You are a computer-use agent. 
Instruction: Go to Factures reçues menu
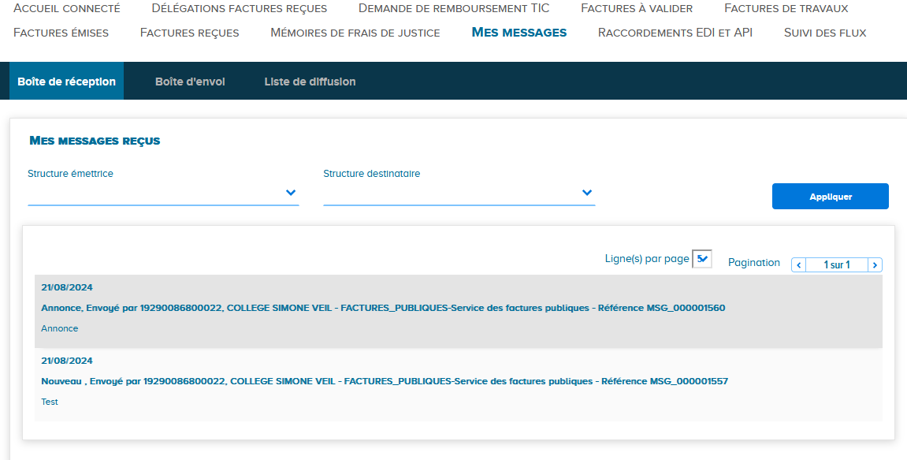(189, 33)
